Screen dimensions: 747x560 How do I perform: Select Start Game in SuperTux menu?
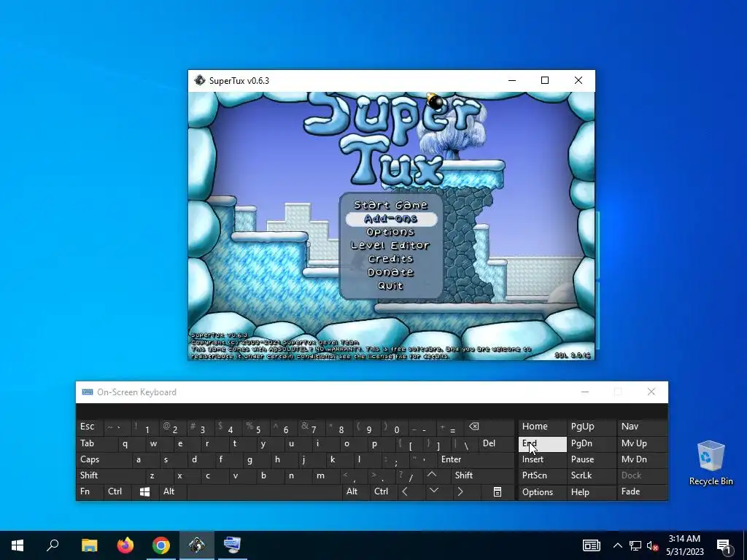pos(391,205)
